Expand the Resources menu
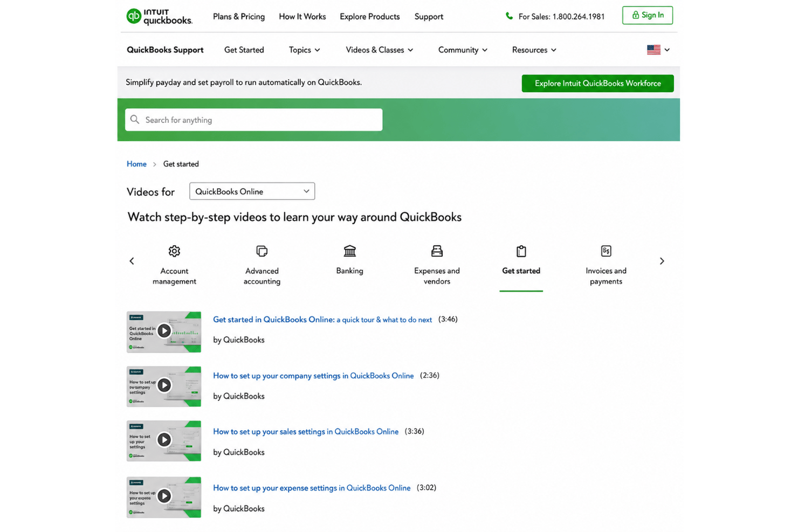 click(x=534, y=50)
